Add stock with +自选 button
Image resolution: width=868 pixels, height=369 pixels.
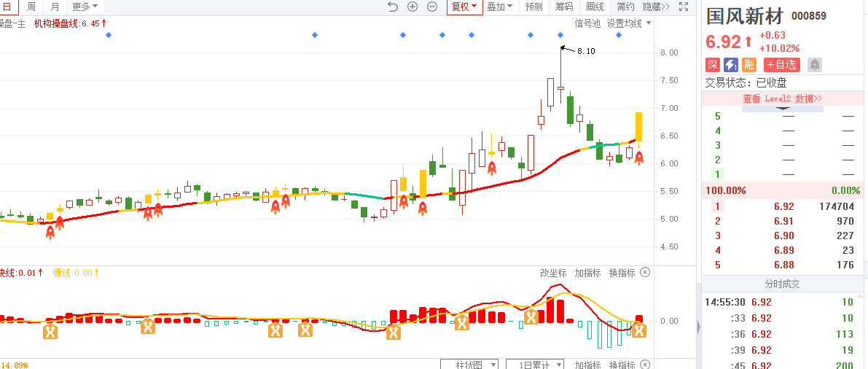click(x=782, y=65)
